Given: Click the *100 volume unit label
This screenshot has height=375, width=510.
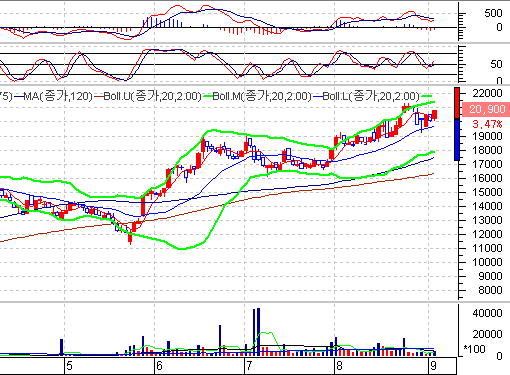Looking at the screenshot, I should tap(474, 349).
